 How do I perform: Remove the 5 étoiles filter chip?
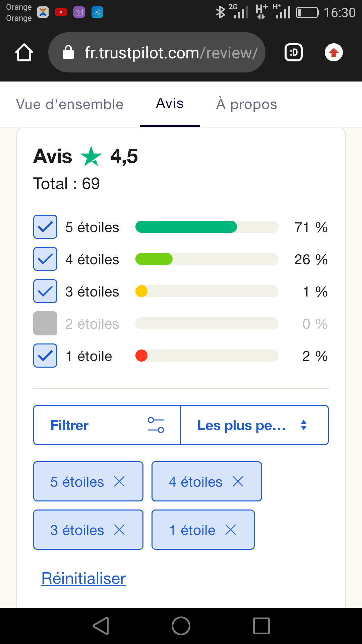tap(119, 482)
